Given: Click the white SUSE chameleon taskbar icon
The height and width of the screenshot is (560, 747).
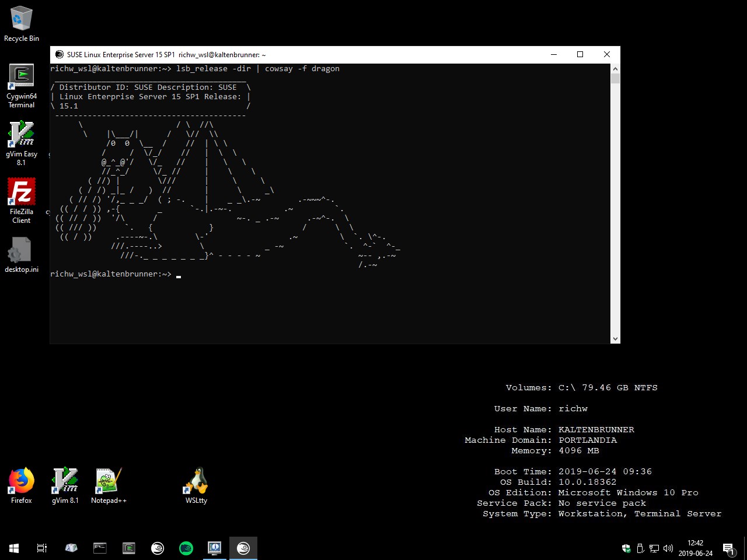Looking at the screenshot, I should pos(158,548).
